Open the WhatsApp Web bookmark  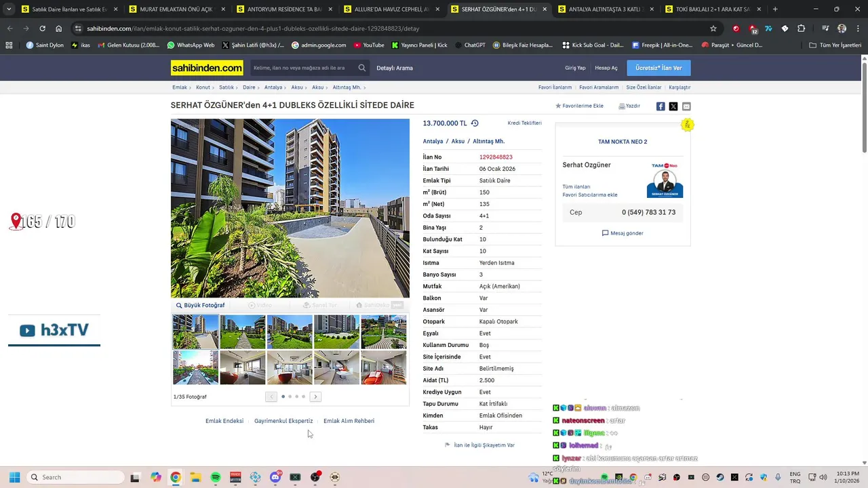click(x=191, y=45)
